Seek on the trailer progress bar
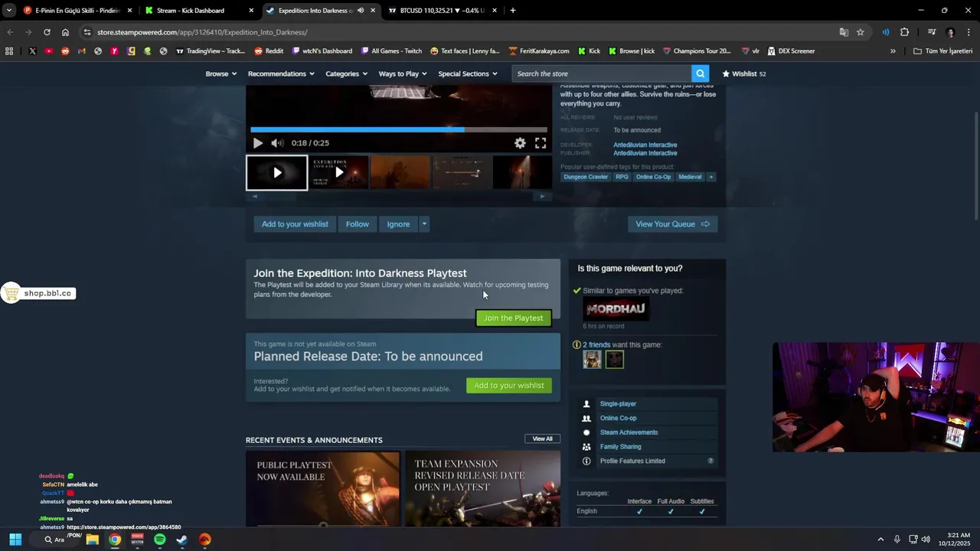Image resolution: width=980 pixels, height=551 pixels. 399,129
